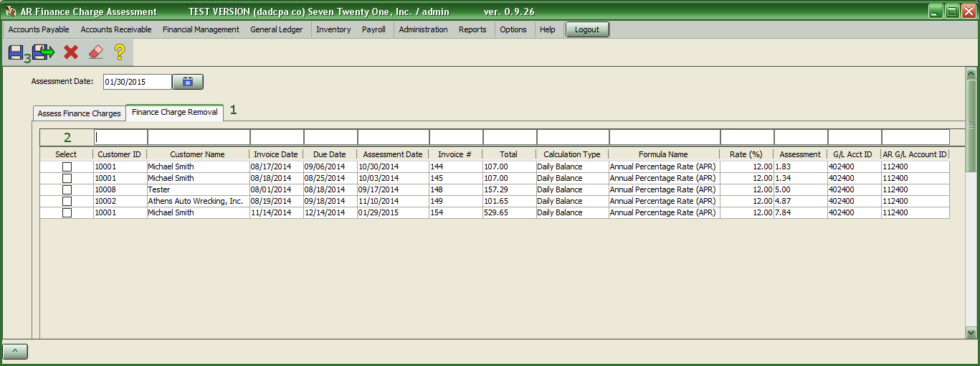The width and height of the screenshot is (980, 366).
Task: Expand the bottom panel with caret button
Action: 15,352
